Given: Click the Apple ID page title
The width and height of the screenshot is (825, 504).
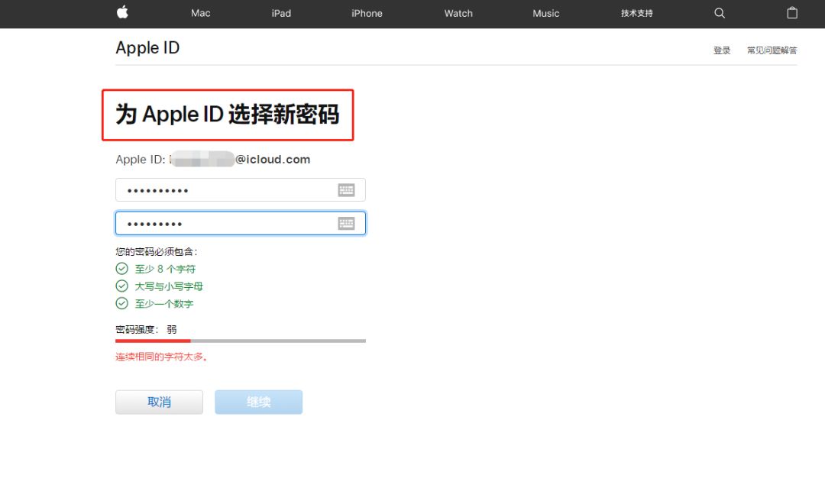Looking at the screenshot, I should tap(147, 47).
